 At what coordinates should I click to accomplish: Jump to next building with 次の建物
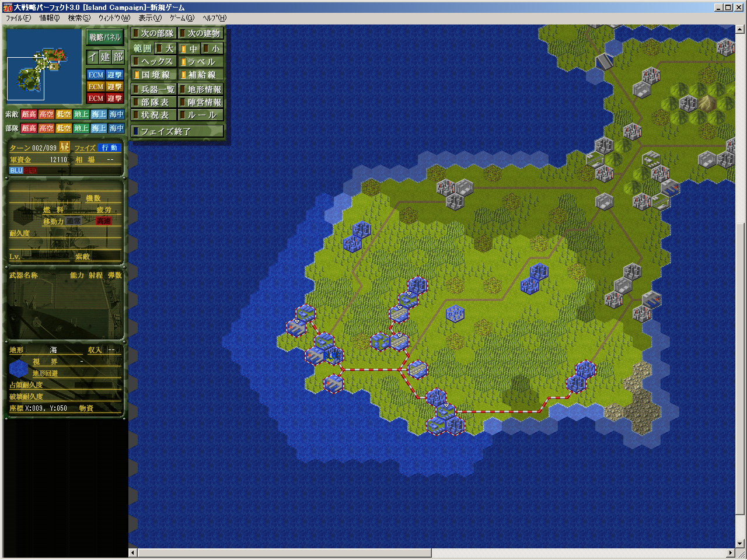point(201,33)
